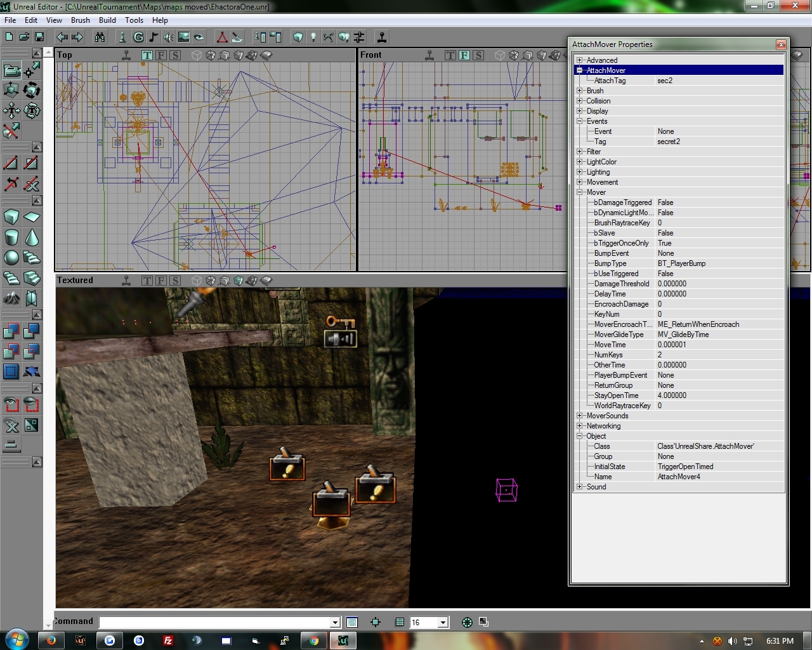Switch Top viewport to Top mode T
Image resolution: width=812 pixels, height=650 pixels.
(x=147, y=55)
